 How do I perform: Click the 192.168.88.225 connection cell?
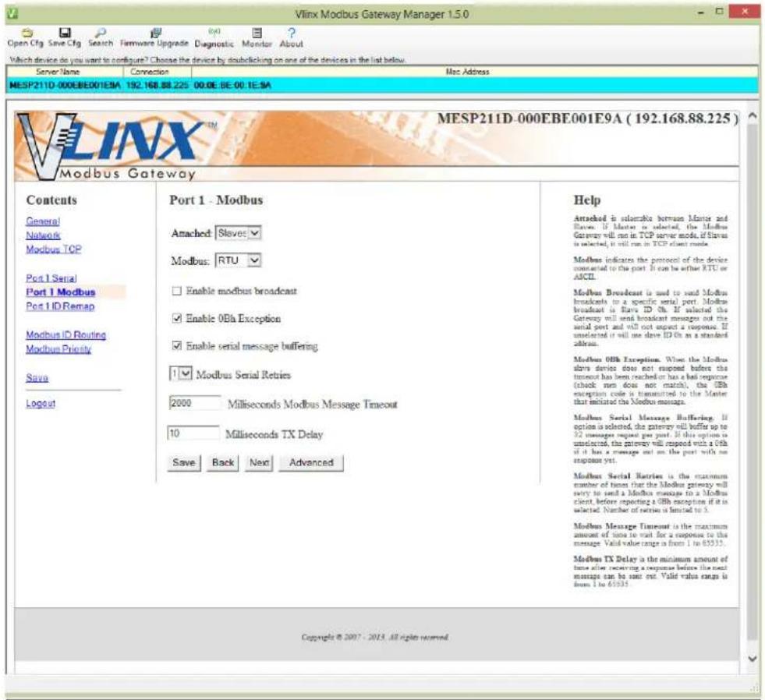[157, 86]
